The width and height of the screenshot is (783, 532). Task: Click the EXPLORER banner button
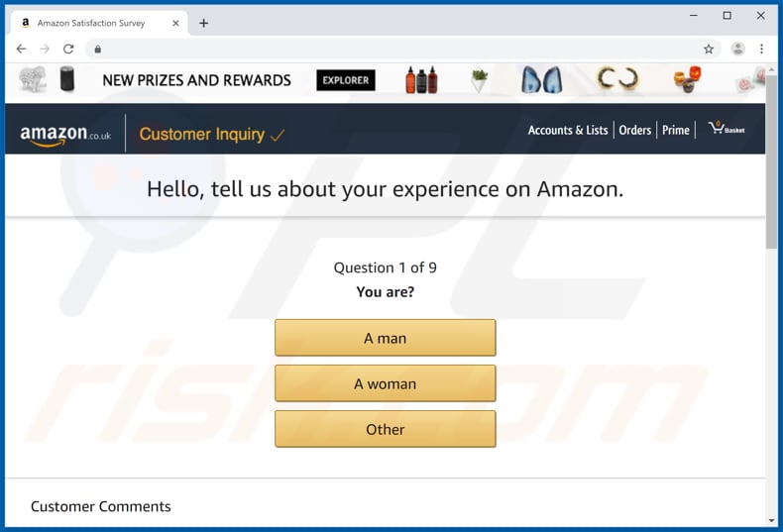(346, 80)
